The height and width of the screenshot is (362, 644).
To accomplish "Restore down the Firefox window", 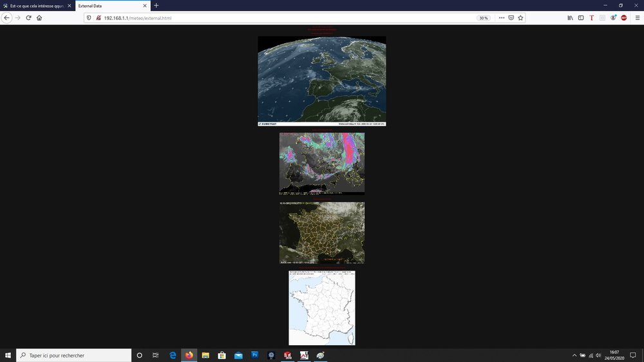I will point(621,5).
